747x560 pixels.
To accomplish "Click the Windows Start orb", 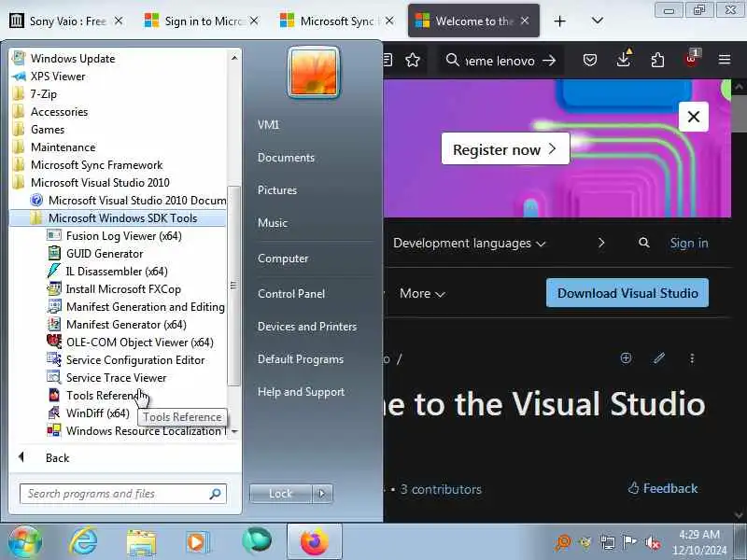I will 24,542.
